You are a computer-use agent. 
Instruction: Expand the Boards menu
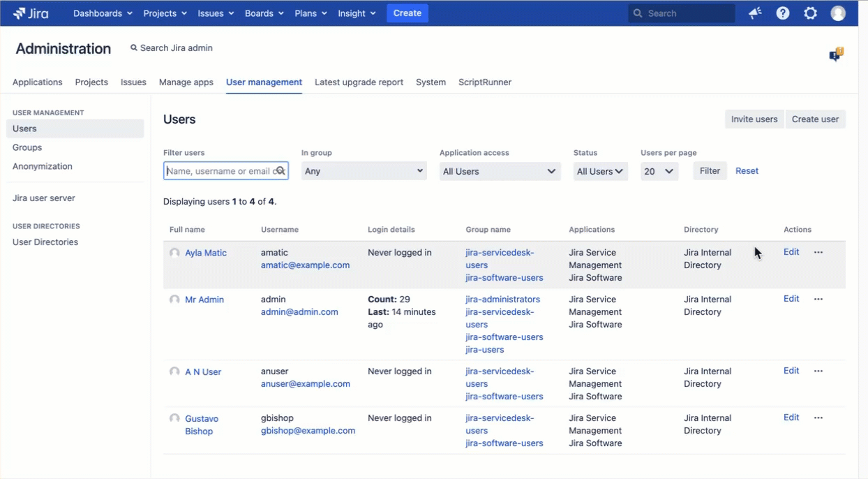click(264, 13)
